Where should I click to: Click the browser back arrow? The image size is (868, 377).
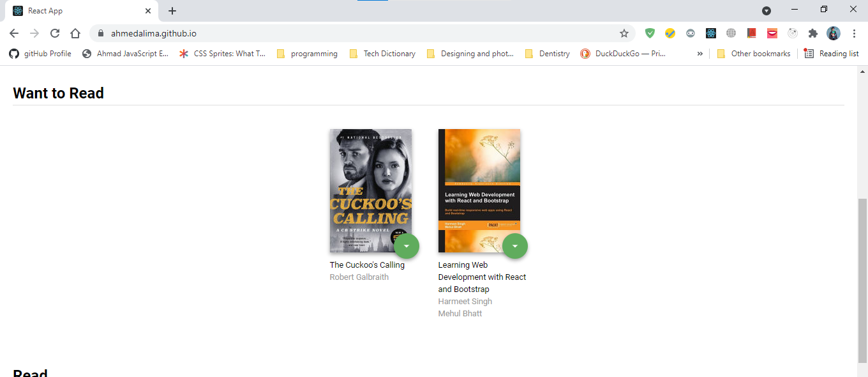tap(14, 33)
